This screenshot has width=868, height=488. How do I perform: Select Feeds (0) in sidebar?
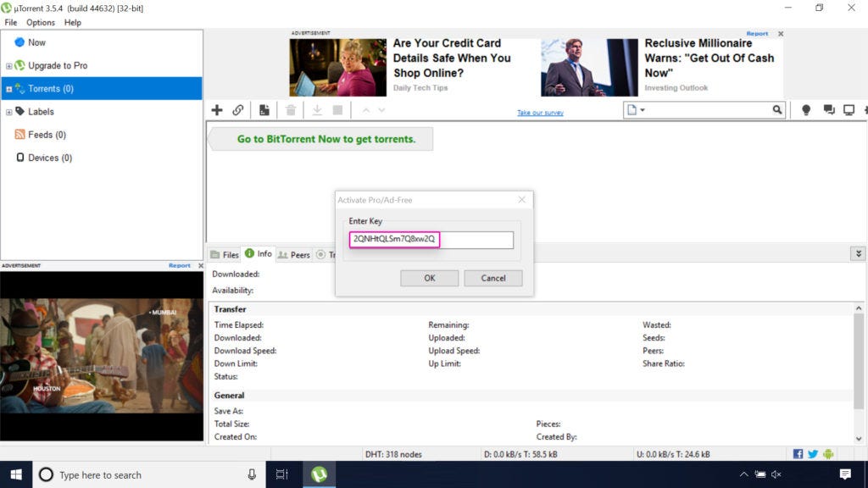(x=47, y=135)
